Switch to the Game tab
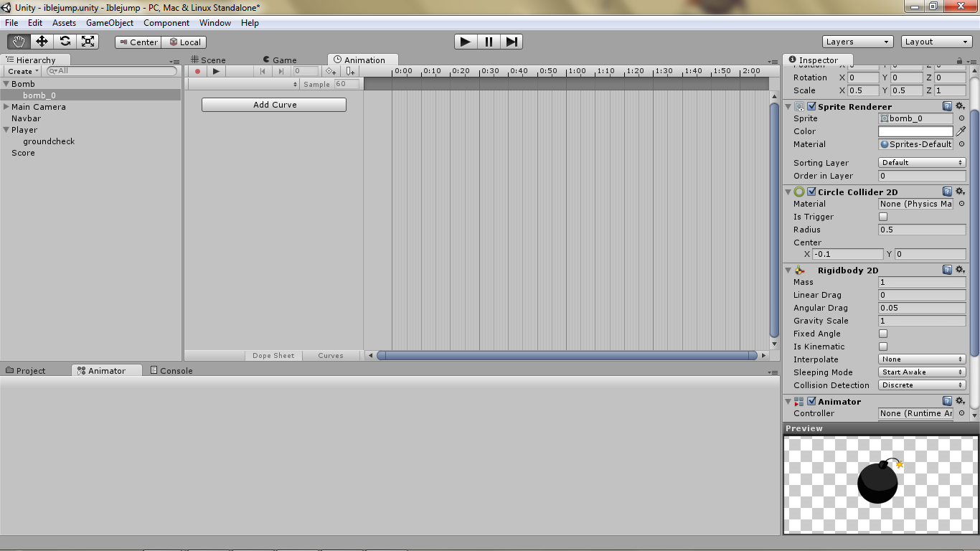Screen dimensions: 980x551 [x=280, y=60]
